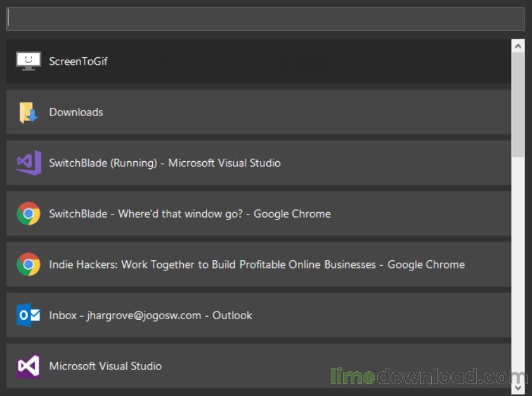532x396 pixels.
Task: Click the scrollbar up arrow
Action: pos(518,46)
